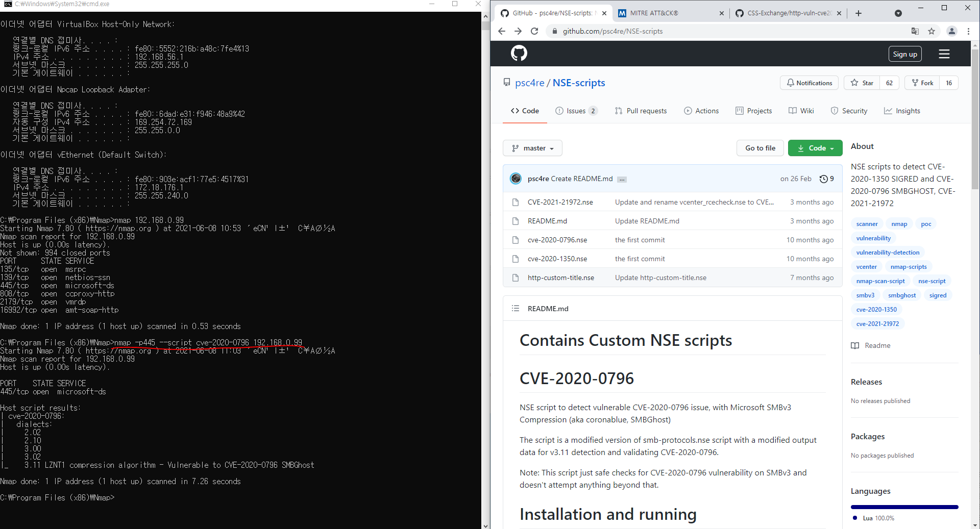Open a new browser tab with plus
Viewport: 980px width, 529px height.
click(x=859, y=13)
